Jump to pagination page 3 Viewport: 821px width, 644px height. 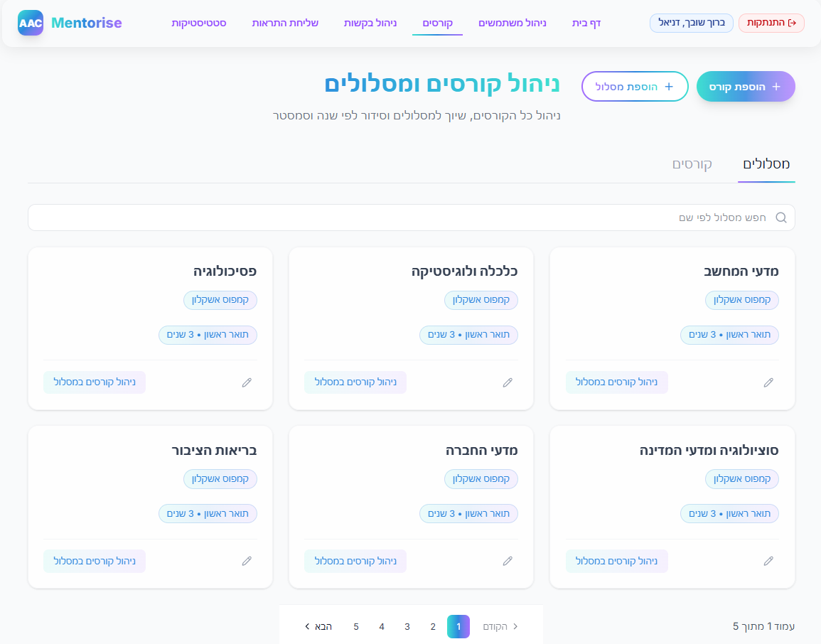(x=407, y=627)
